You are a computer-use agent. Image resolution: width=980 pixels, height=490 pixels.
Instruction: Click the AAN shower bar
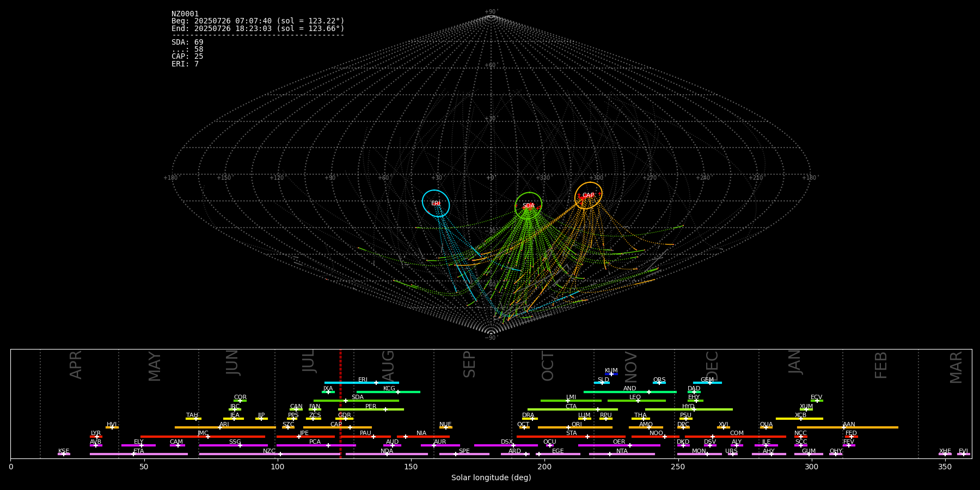click(x=848, y=427)
